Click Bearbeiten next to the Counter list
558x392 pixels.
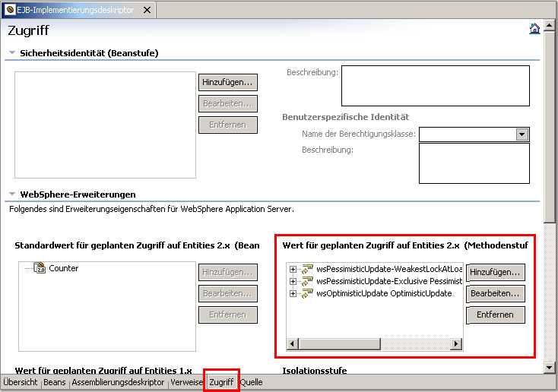(228, 293)
